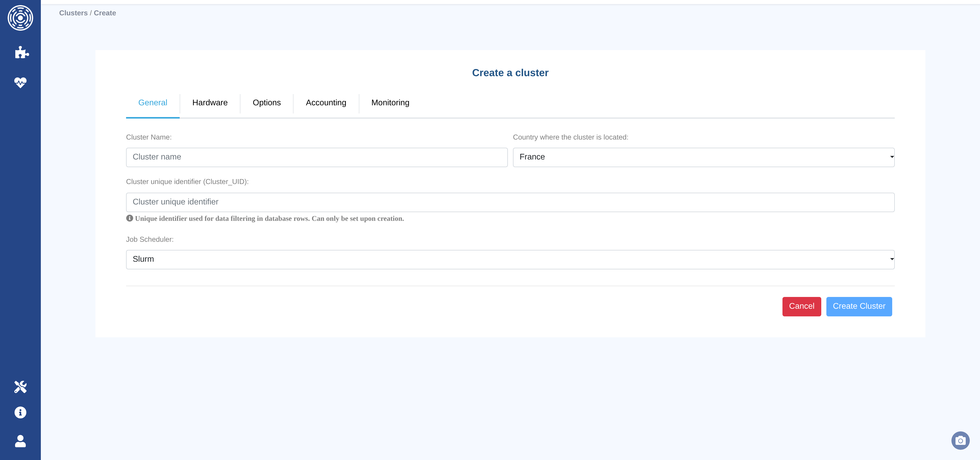Click the Create Cluster button
This screenshot has width=980, height=460.
click(859, 306)
